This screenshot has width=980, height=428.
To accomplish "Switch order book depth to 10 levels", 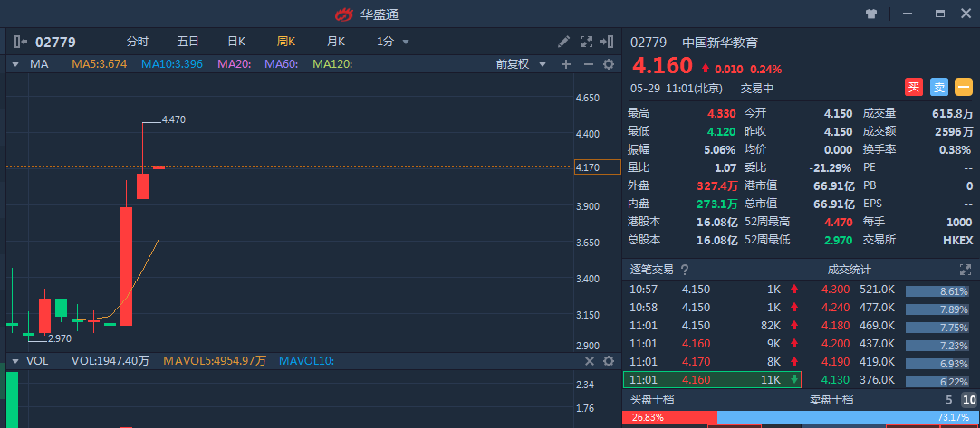I will (x=969, y=400).
